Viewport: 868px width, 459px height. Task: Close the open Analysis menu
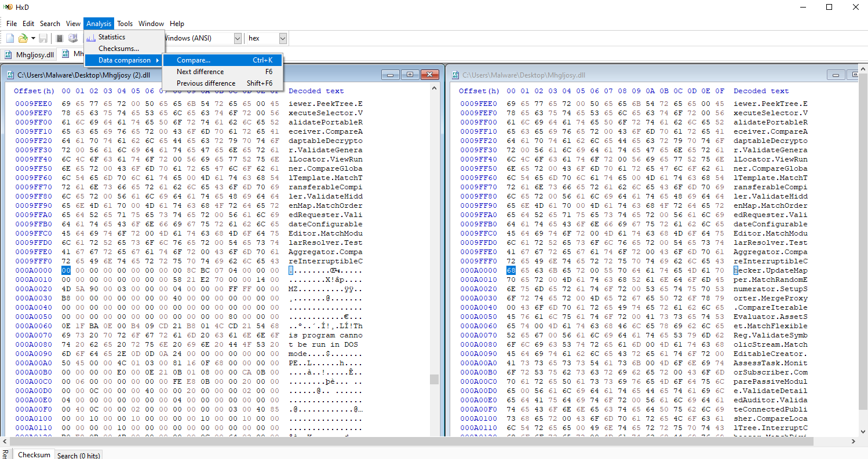[x=99, y=24]
